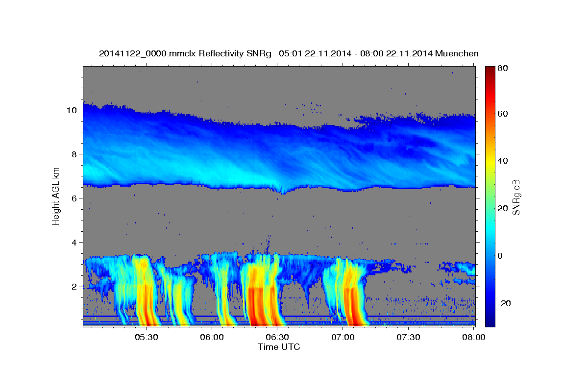
Task: Click the colorbar label -20
Action: coord(503,303)
